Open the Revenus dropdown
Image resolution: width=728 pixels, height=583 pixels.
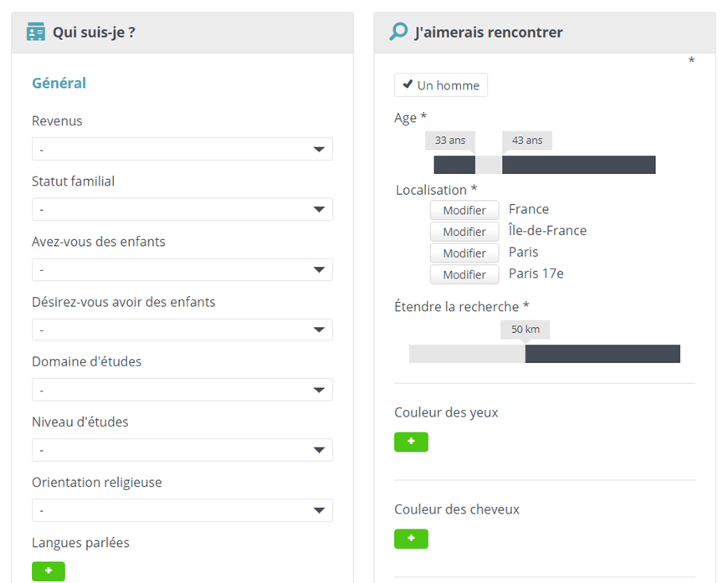(x=182, y=149)
